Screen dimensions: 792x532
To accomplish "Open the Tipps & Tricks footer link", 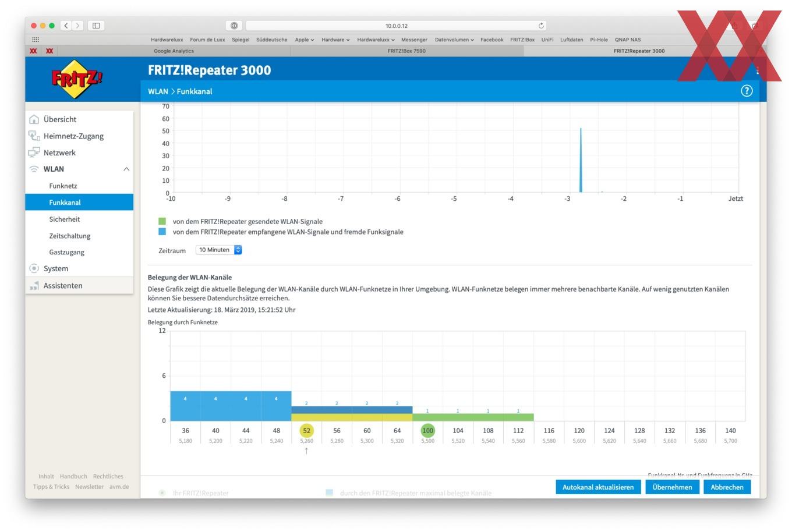I will point(51,487).
